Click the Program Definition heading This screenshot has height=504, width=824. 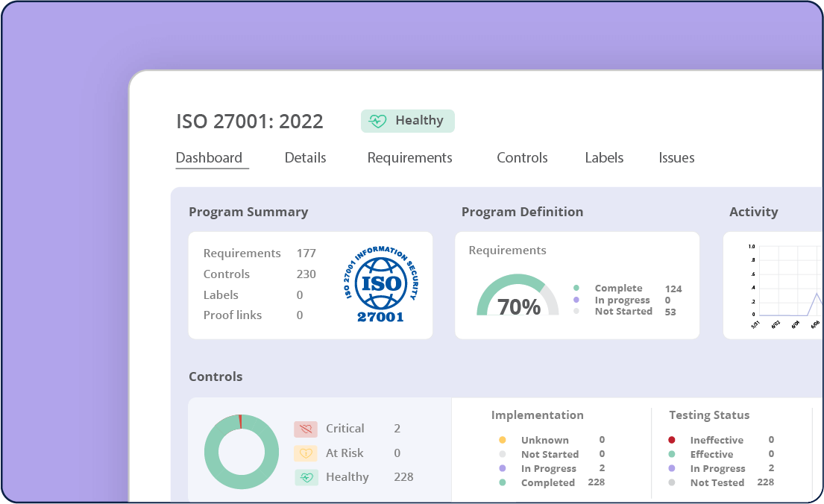coord(522,212)
